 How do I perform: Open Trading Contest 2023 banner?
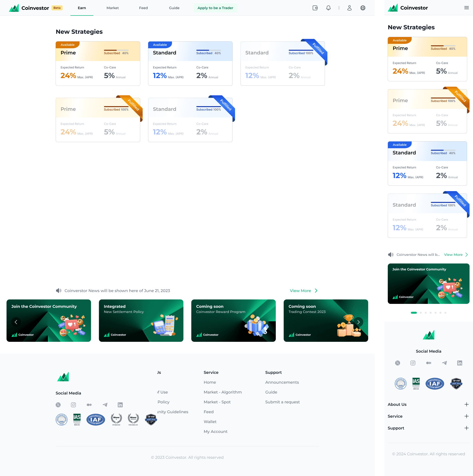326,321
